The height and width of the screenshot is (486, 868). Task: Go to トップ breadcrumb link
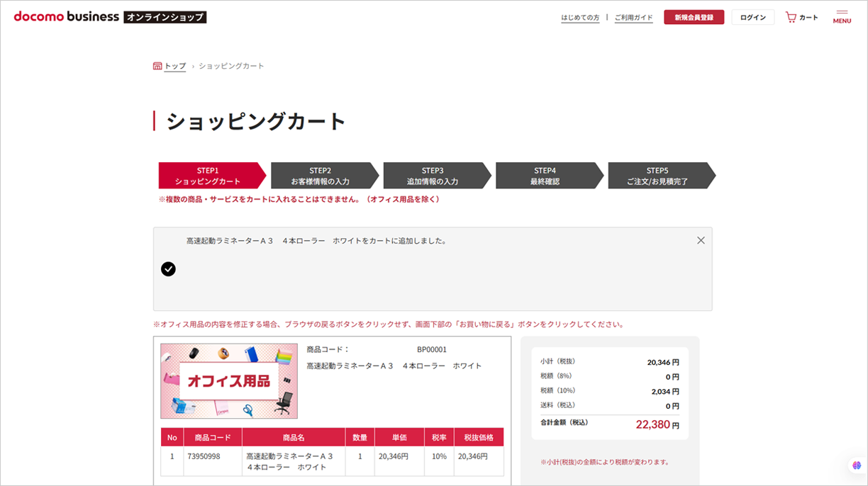[175, 66]
